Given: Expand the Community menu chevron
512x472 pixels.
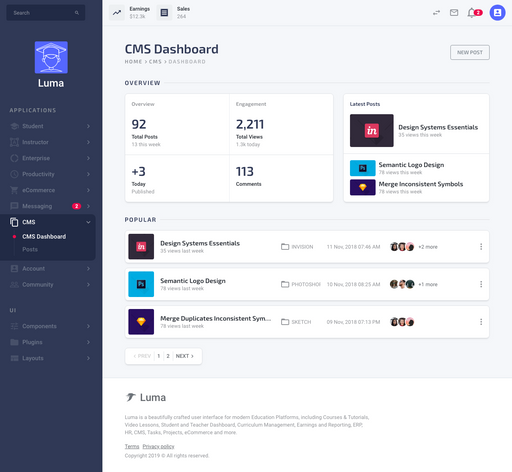Looking at the screenshot, I should point(88,284).
